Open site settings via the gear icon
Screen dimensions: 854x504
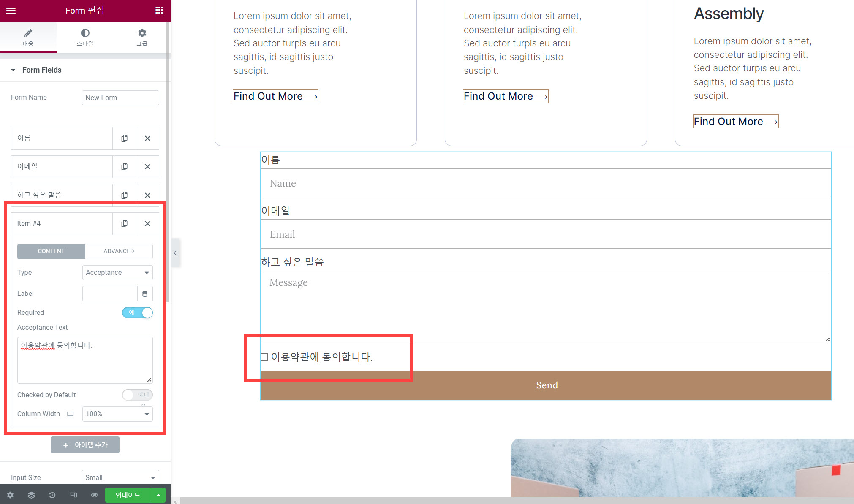point(10,495)
